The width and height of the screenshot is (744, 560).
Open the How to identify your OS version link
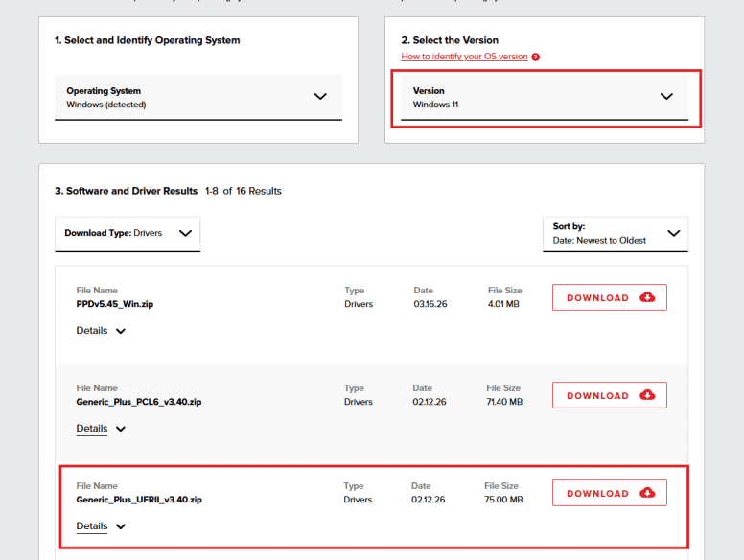pyautogui.click(x=464, y=57)
